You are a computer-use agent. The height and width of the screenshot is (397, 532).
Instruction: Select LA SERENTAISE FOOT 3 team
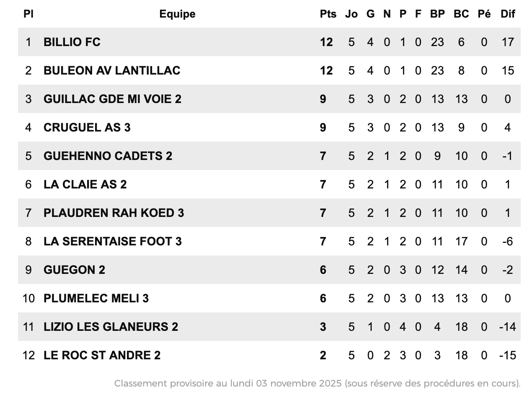point(113,241)
